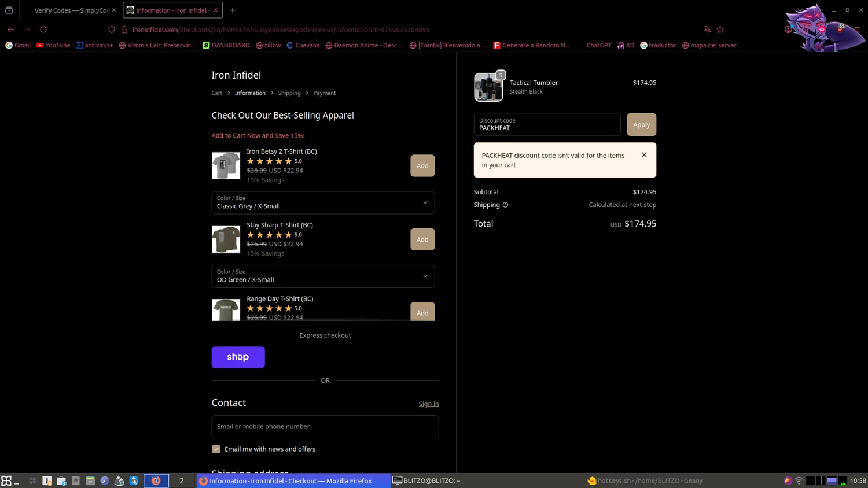Expand OD Green / X-Small color size dropdown
The image size is (868, 488).
pyautogui.click(x=323, y=276)
